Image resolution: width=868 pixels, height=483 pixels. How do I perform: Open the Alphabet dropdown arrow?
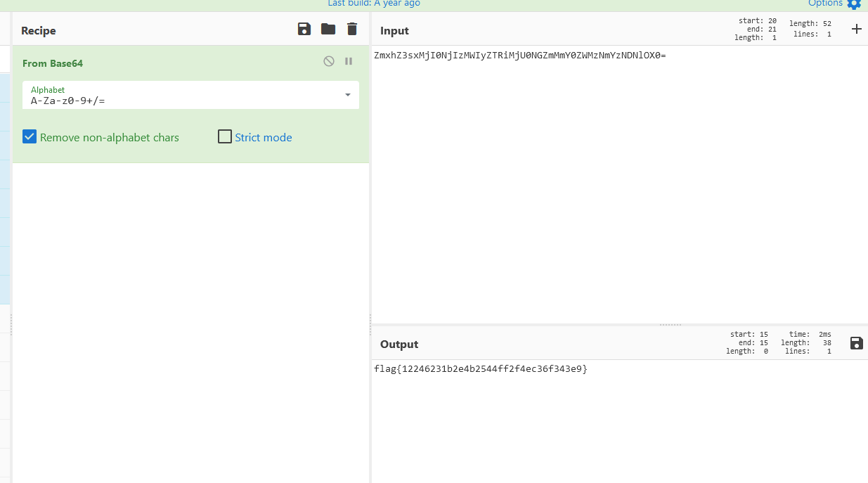coord(348,95)
